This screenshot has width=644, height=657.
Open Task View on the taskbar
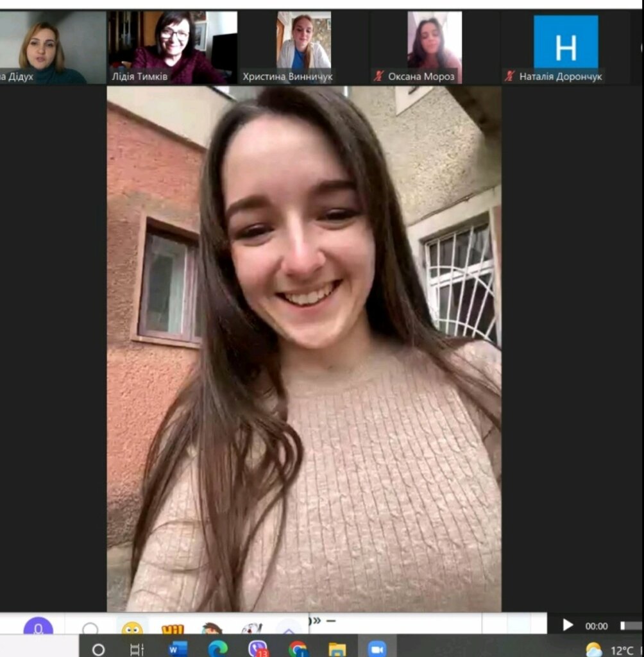137,649
